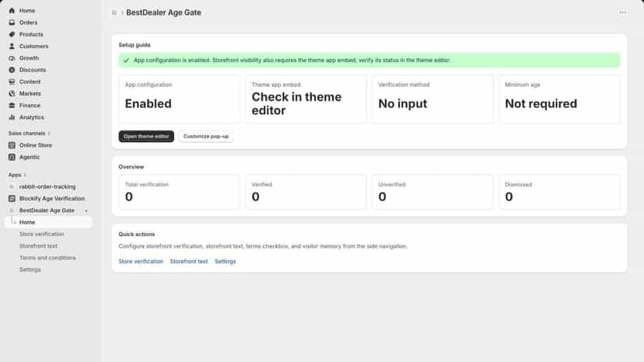Click the Home house icon in sidebar

point(12,11)
